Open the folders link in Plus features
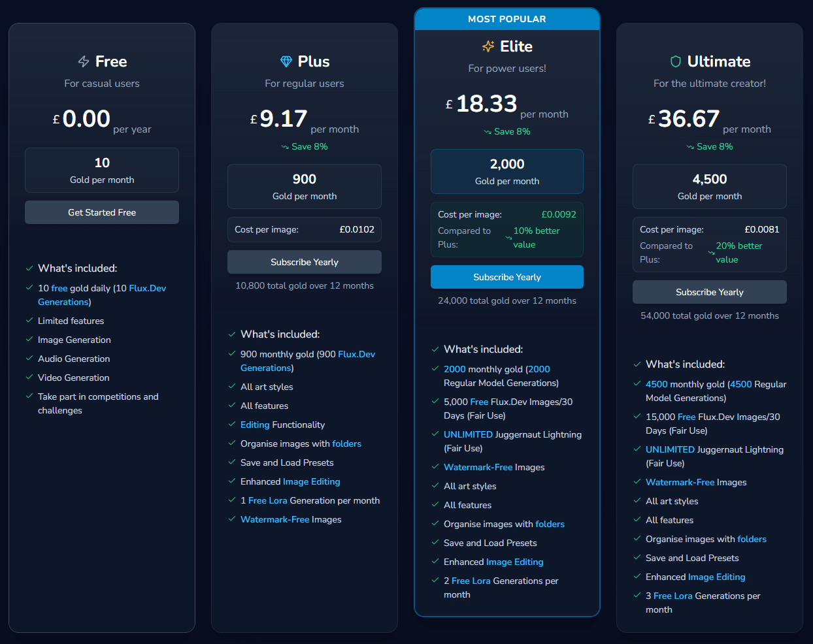This screenshot has width=813, height=644. point(347,443)
